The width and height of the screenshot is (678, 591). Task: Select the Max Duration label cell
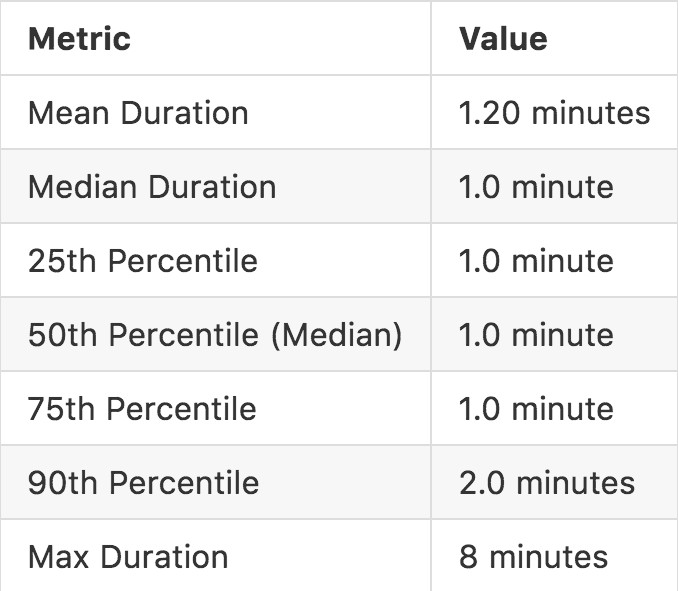pos(128,557)
